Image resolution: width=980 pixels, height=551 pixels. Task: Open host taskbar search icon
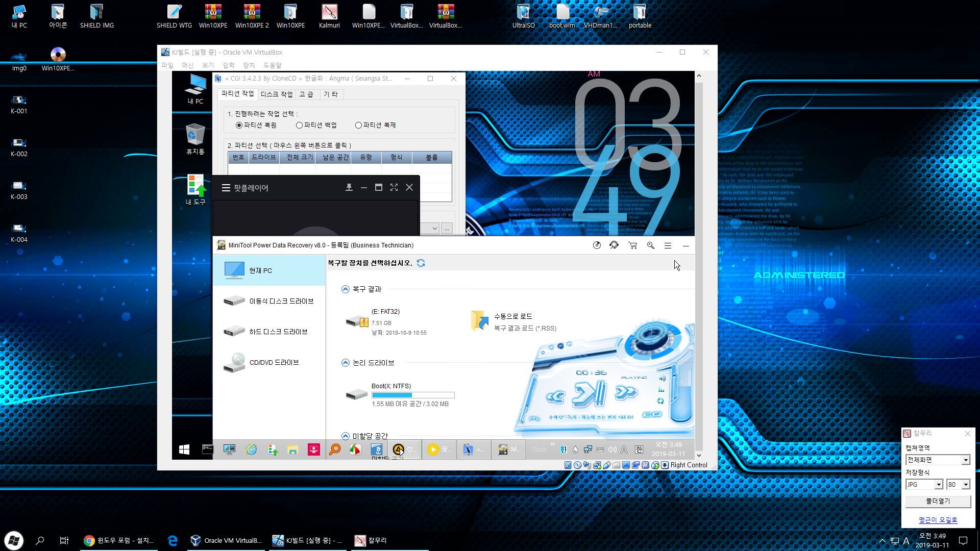[x=40, y=540]
